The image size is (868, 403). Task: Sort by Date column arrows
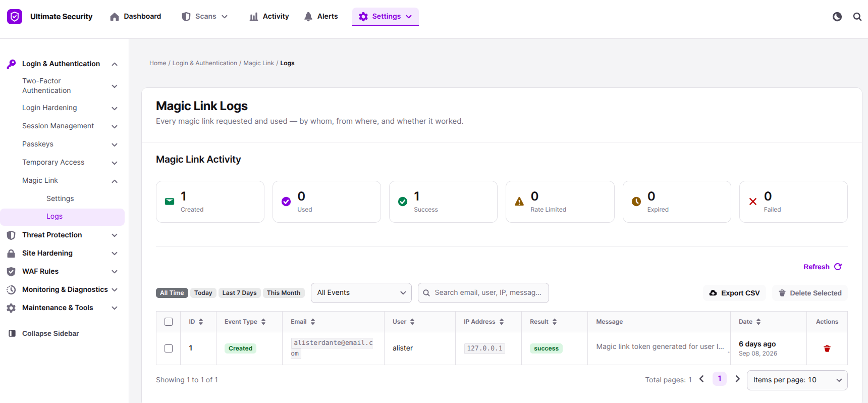(x=758, y=322)
